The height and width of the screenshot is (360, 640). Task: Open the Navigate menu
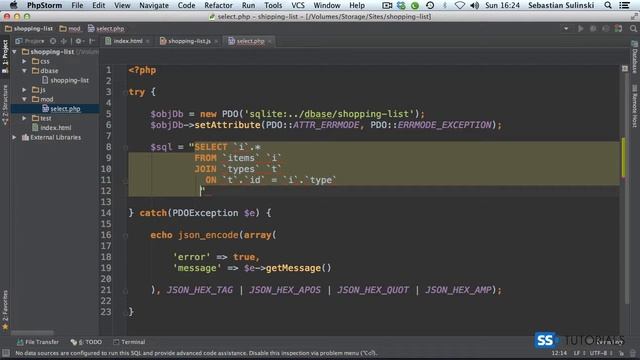153,5
